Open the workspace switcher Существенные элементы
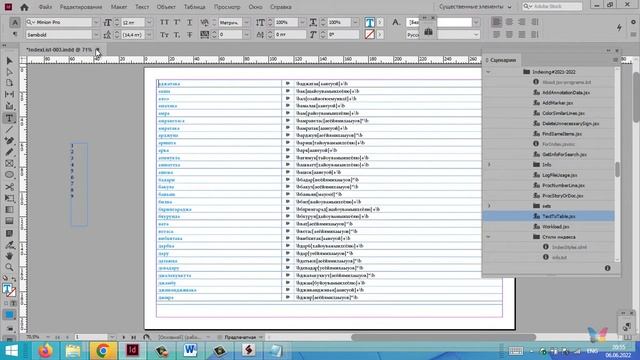 [476, 7]
